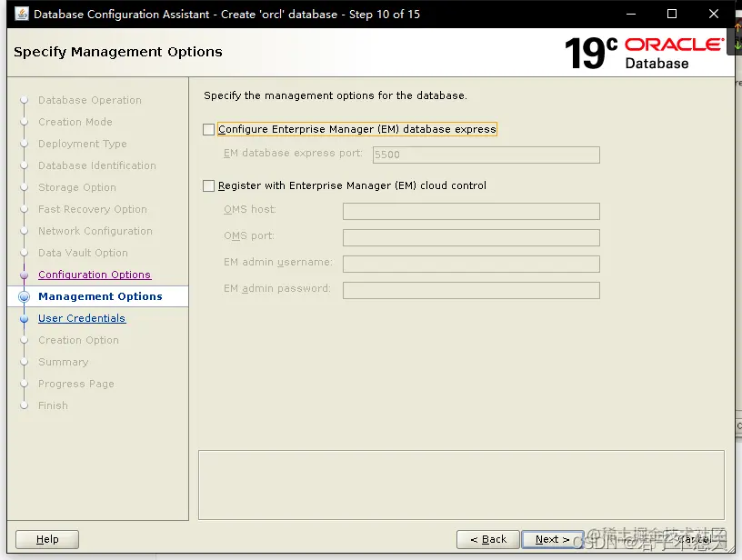The height and width of the screenshot is (560, 742).
Task: Click the Cancel button
Action: point(695,539)
